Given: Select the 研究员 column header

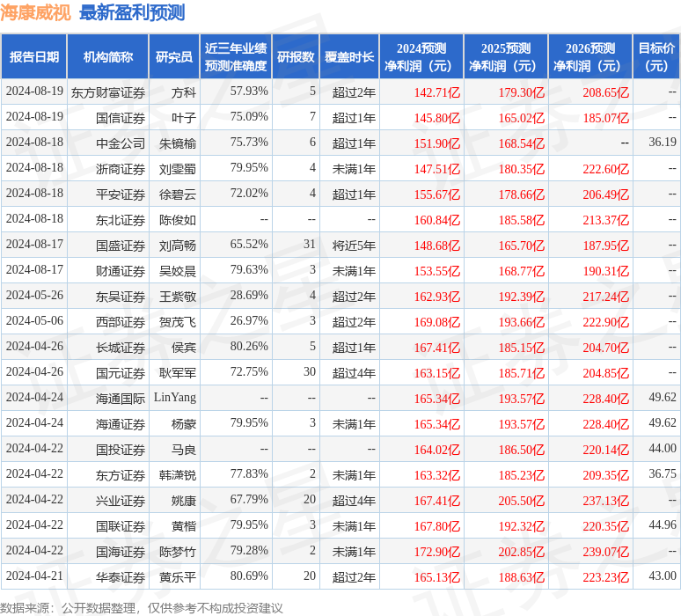Looking at the screenshot, I should pyautogui.click(x=174, y=57).
